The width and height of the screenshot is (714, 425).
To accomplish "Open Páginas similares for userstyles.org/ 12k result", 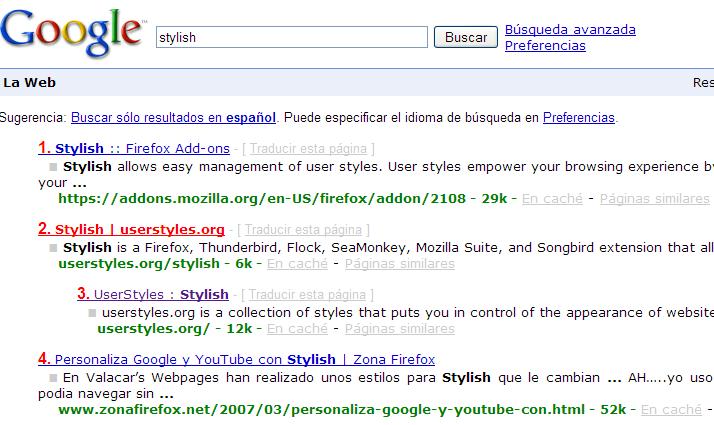I will point(400,328).
